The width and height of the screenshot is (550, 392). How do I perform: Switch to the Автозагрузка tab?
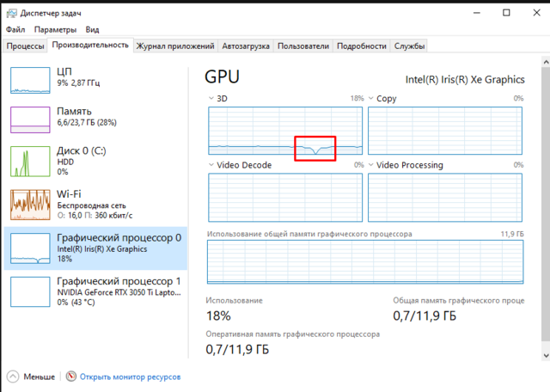point(246,46)
